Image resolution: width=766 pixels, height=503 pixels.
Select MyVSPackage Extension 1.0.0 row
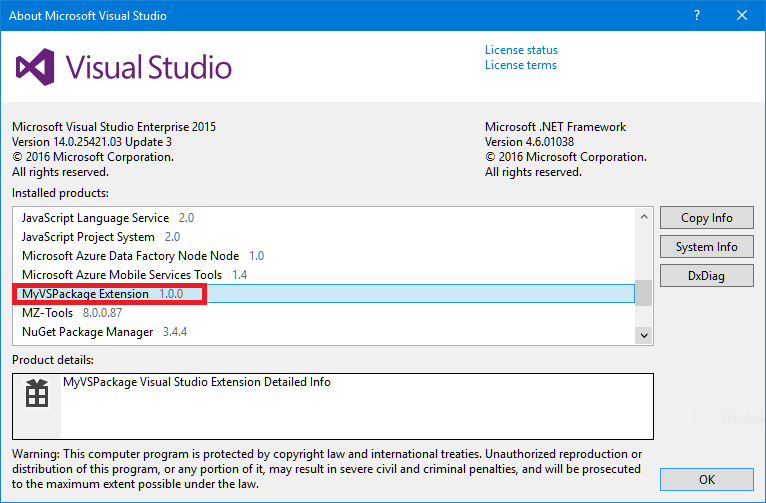[x=324, y=294]
